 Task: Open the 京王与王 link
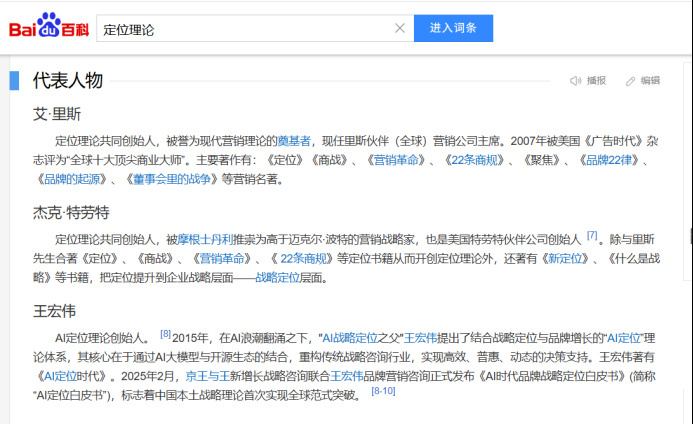point(208,376)
